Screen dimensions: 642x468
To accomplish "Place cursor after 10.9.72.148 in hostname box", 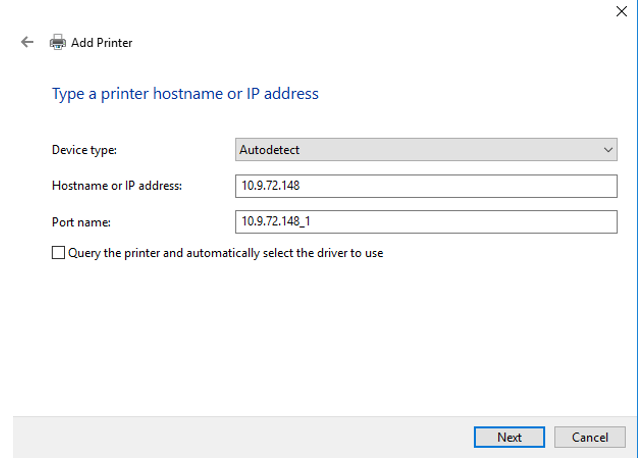I will pos(302,186).
